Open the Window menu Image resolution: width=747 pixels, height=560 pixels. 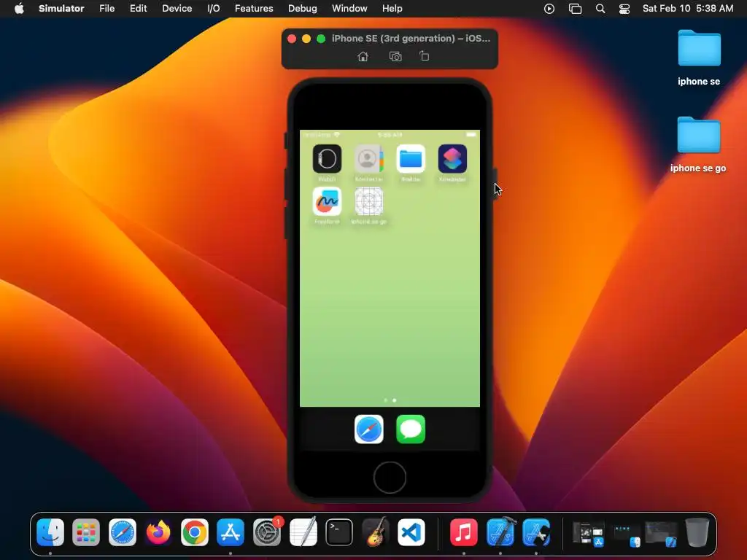349,9
